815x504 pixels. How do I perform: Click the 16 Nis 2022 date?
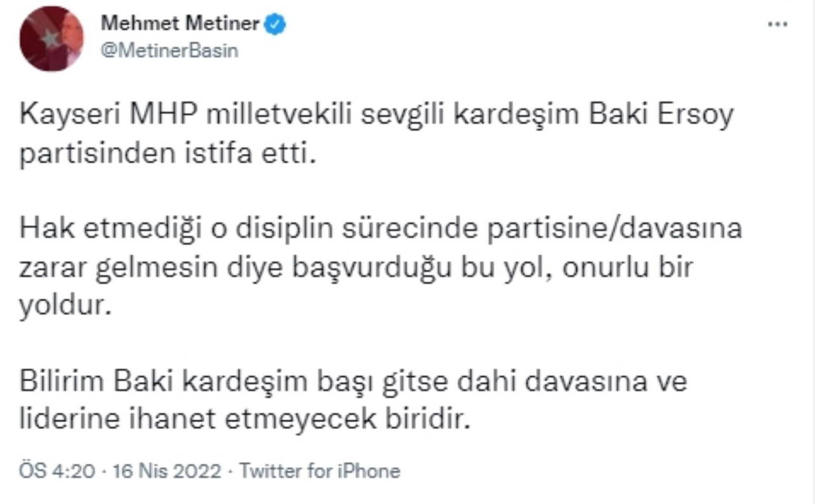(x=167, y=472)
